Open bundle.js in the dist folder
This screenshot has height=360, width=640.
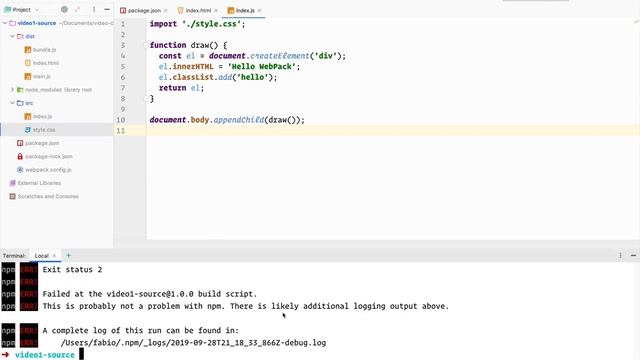(x=44, y=50)
